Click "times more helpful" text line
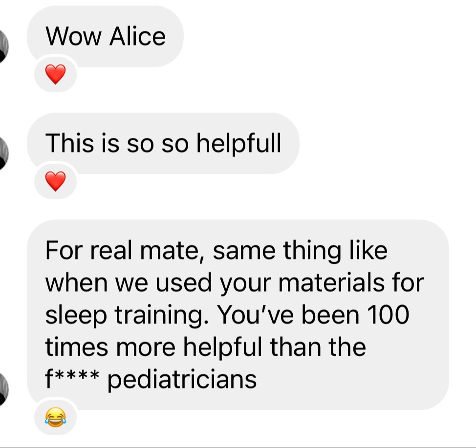This screenshot has width=476, height=448. point(153,347)
